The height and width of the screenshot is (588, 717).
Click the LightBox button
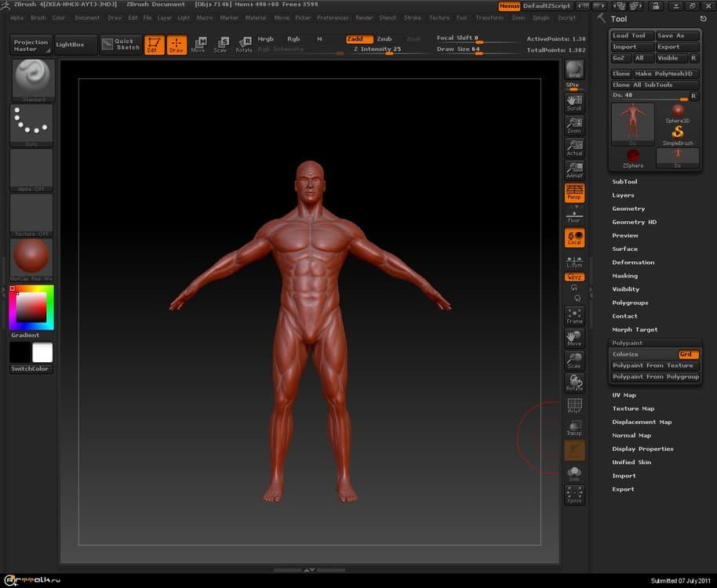pyautogui.click(x=75, y=45)
